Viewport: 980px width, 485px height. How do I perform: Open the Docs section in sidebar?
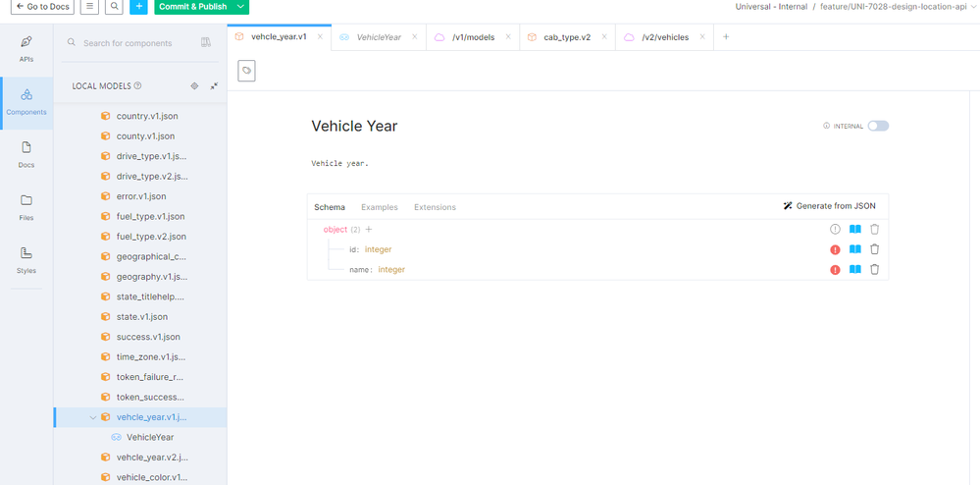pos(26,153)
